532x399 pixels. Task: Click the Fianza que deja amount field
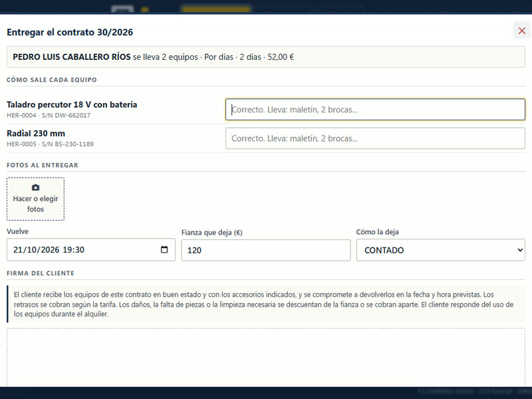point(265,251)
